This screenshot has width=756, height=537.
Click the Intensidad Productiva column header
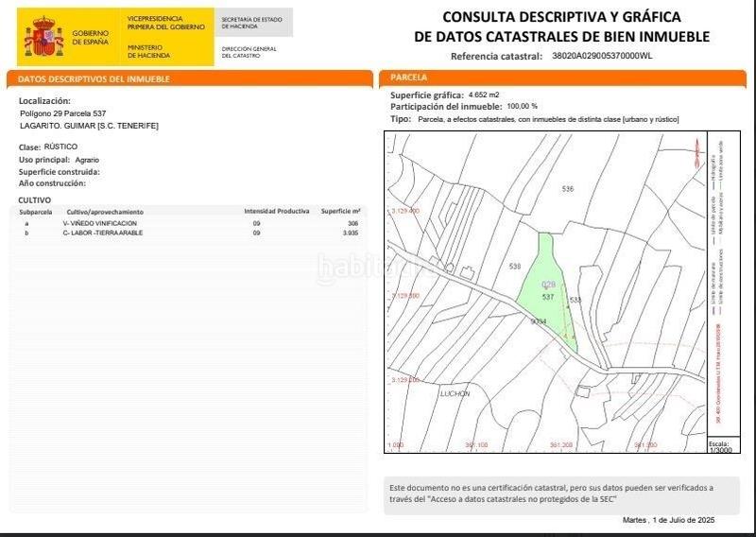click(276, 212)
